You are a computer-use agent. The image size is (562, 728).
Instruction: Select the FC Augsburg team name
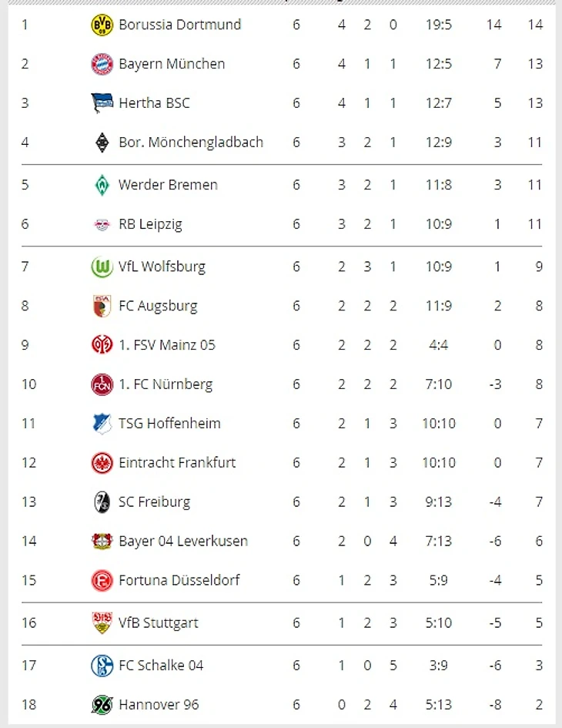(x=158, y=306)
